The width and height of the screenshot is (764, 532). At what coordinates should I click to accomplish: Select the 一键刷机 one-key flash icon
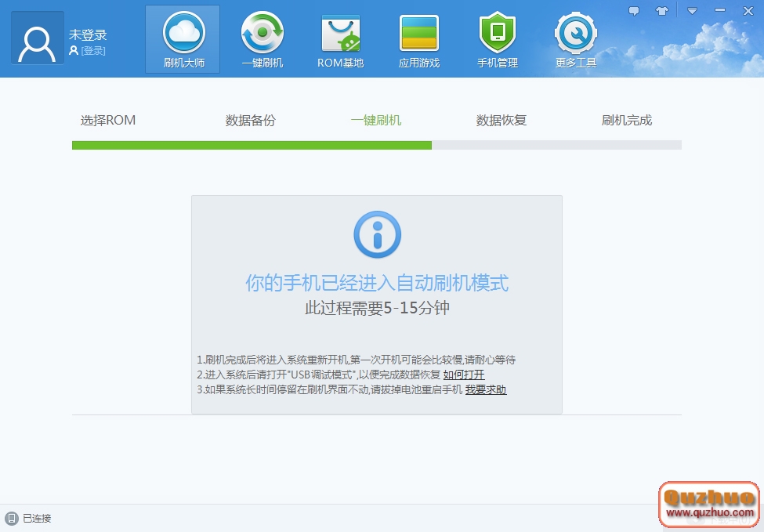261,38
